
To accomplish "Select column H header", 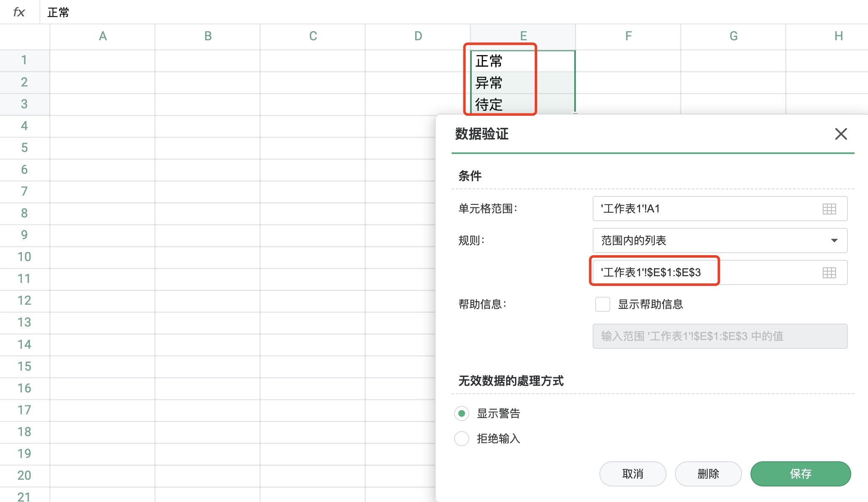I will (827, 37).
